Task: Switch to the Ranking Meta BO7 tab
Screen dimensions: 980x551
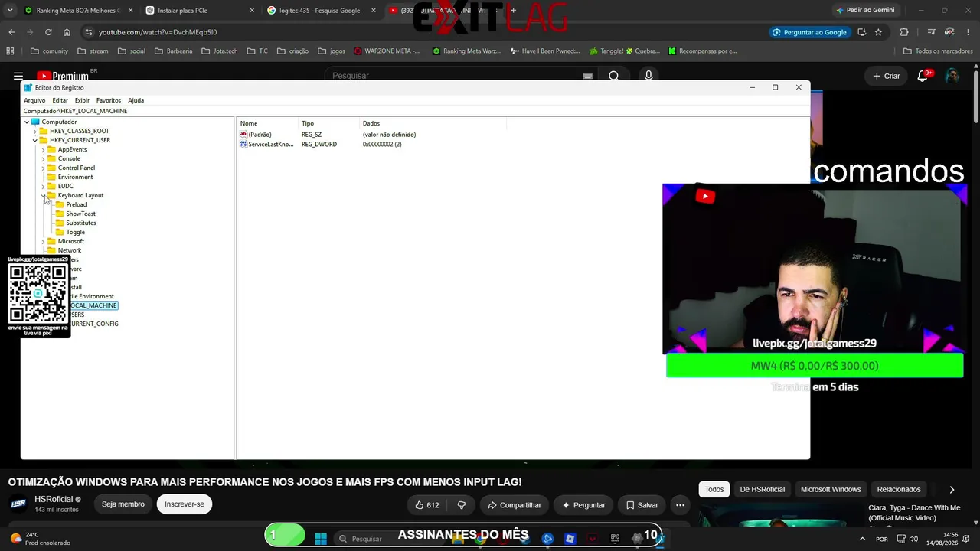Action: tap(79, 11)
